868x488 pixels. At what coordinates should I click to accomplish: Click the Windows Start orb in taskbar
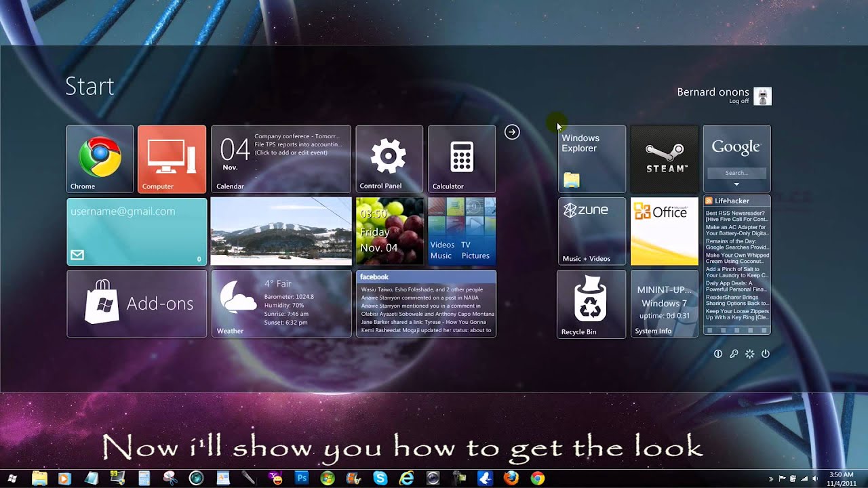(12, 479)
